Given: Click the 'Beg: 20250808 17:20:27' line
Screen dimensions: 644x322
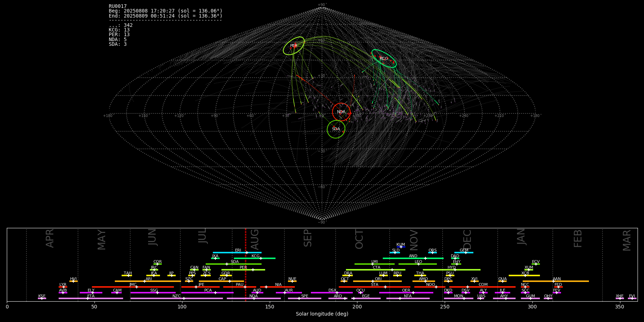Looking at the screenshot, I should tap(166, 11).
